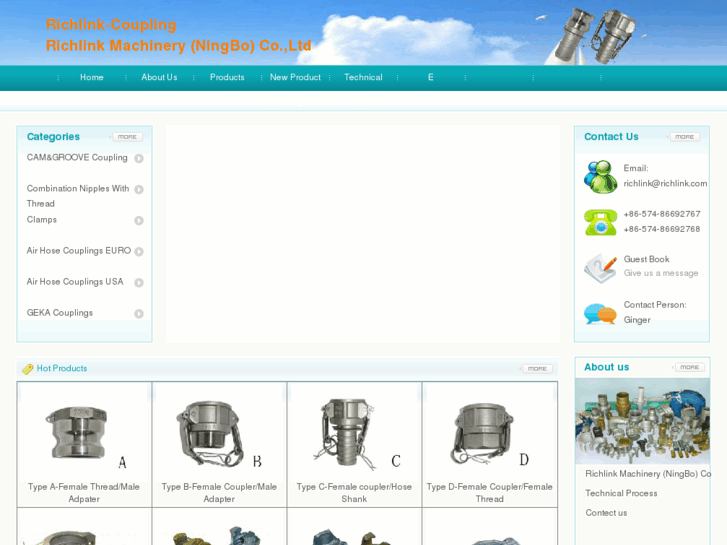
Task: Click Give us a message text
Action: coord(661,273)
